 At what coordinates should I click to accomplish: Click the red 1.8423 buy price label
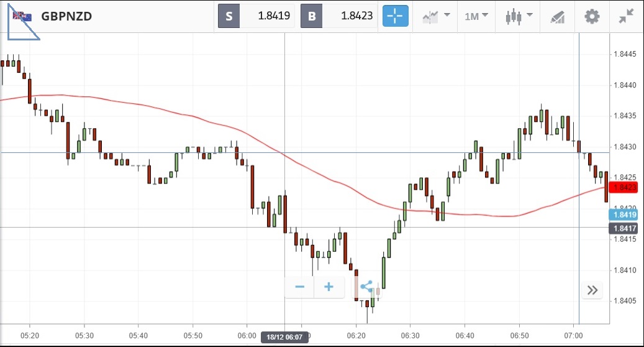625,187
